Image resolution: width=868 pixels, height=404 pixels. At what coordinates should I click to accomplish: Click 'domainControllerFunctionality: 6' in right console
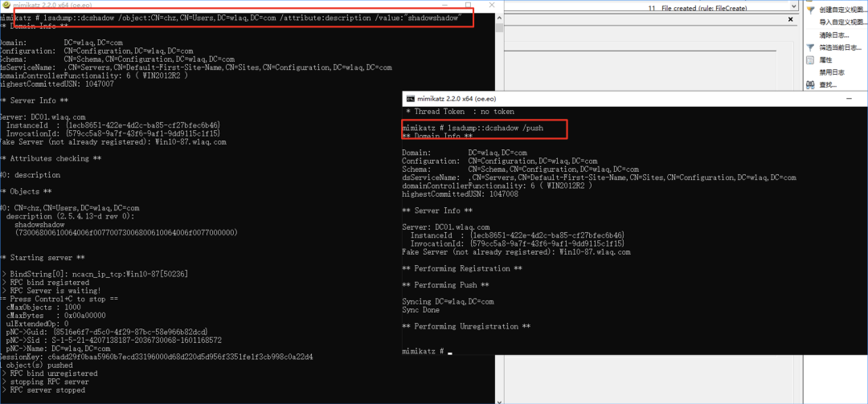497,186
